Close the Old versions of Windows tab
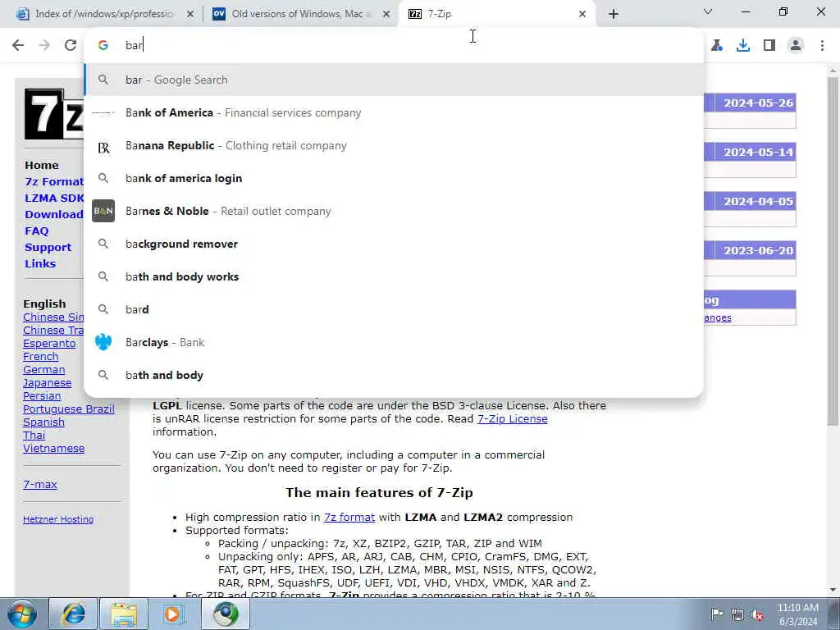 pyautogui.click(x=386, y=14)
